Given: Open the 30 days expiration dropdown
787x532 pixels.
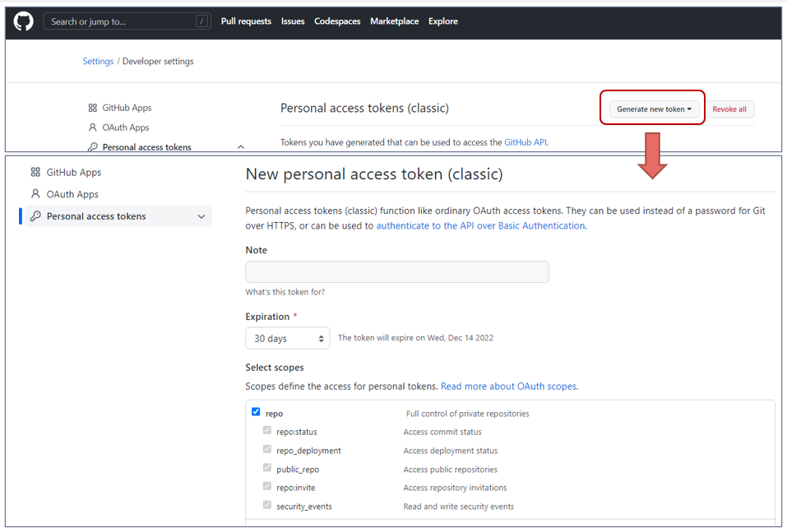Looking at the screenshot, I should point(288,338).
